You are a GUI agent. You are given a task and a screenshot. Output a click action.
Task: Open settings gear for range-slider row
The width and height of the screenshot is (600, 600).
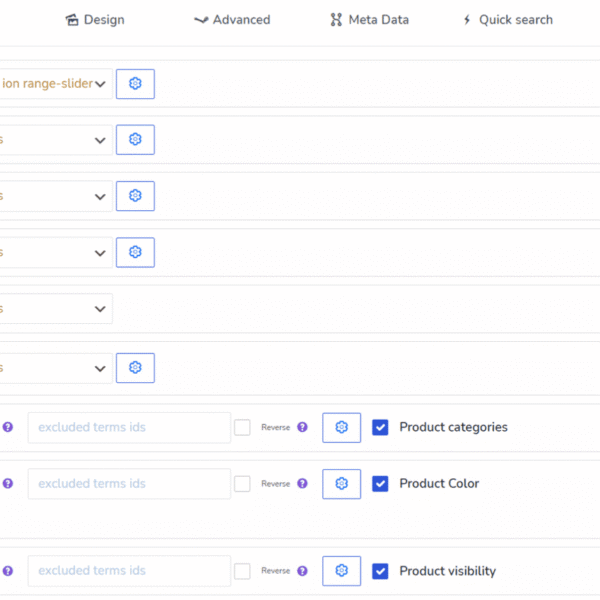(x=135, y=84)
